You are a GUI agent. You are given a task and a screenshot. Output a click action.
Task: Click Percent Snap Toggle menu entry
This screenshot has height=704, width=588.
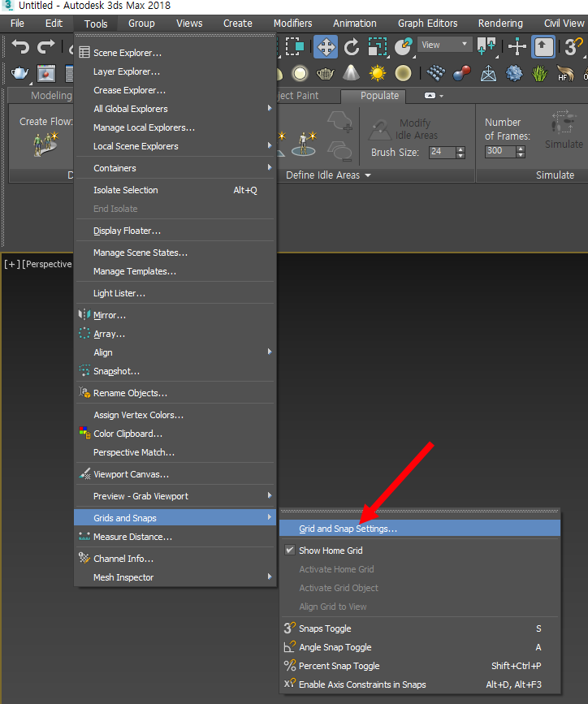click(x=420, y=666)
